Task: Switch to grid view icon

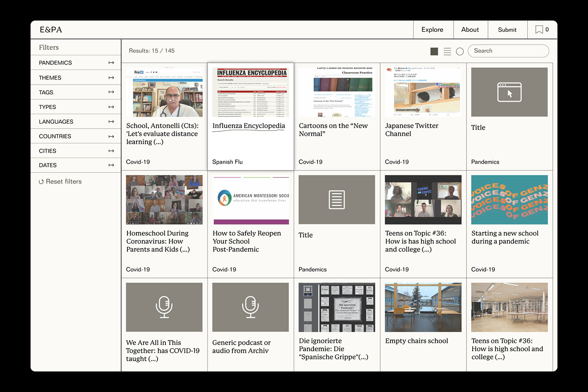Action: [434, 51]
